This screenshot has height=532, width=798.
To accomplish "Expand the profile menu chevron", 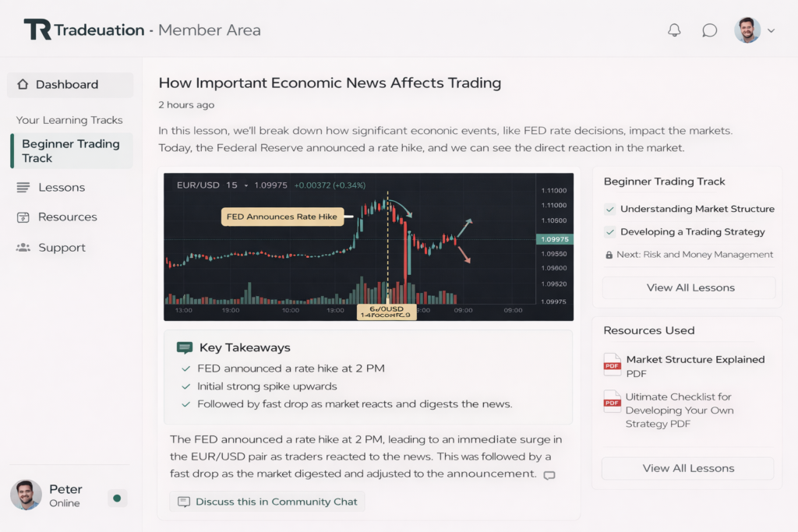I will [x=772, y=31].
